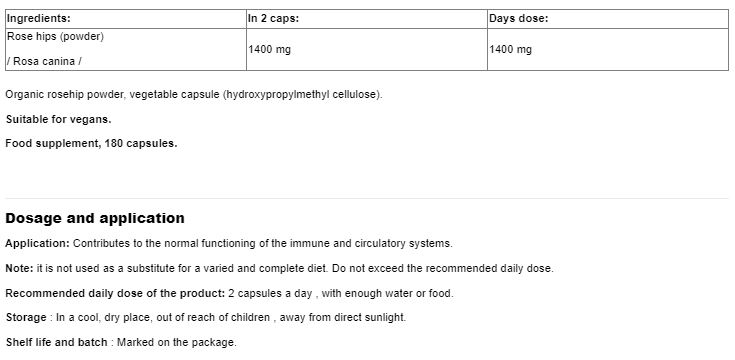
Task: Click the bold 'Note:' label
Action: (x=20, y=269)
